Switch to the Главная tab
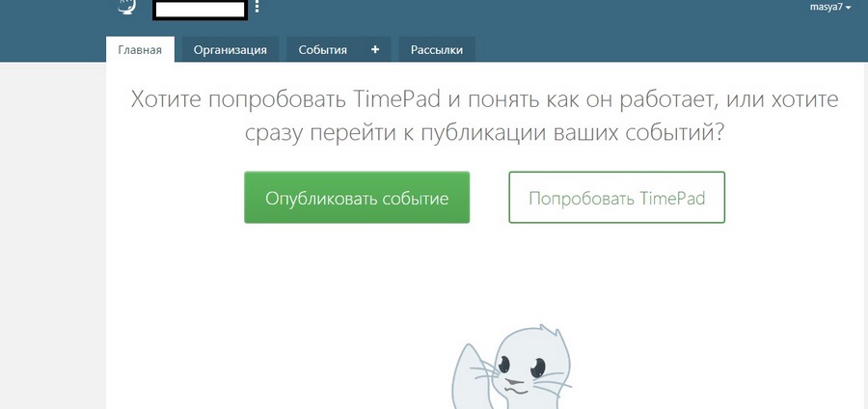The image size is (868, 409). point(140,50)
